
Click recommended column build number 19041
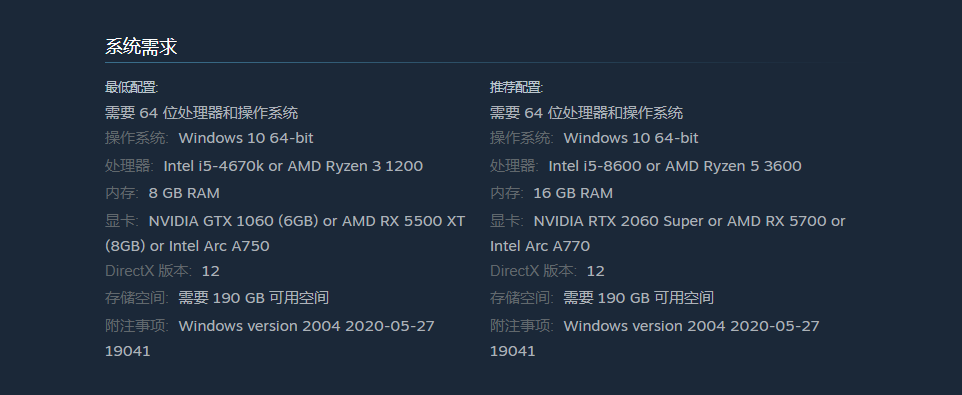point(512,351)
